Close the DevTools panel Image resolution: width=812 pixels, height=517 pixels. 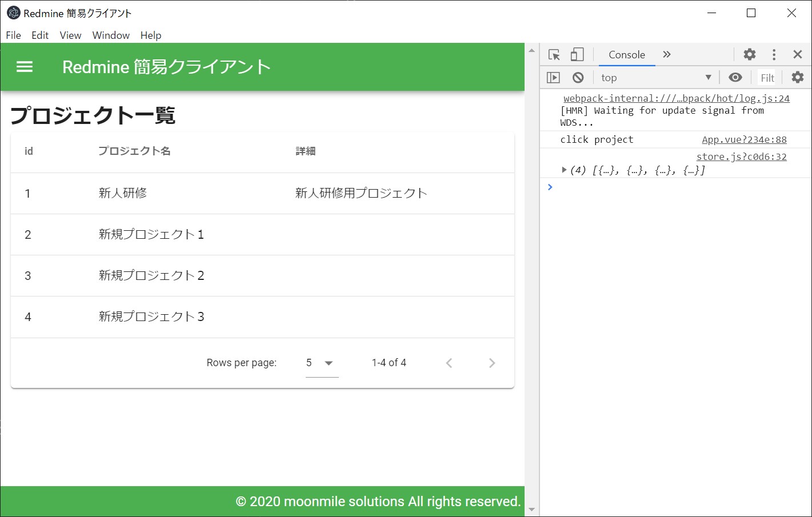click(798, 55)
